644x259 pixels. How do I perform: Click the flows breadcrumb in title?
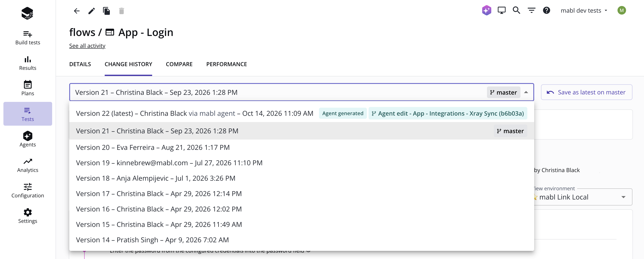point(82,32)
